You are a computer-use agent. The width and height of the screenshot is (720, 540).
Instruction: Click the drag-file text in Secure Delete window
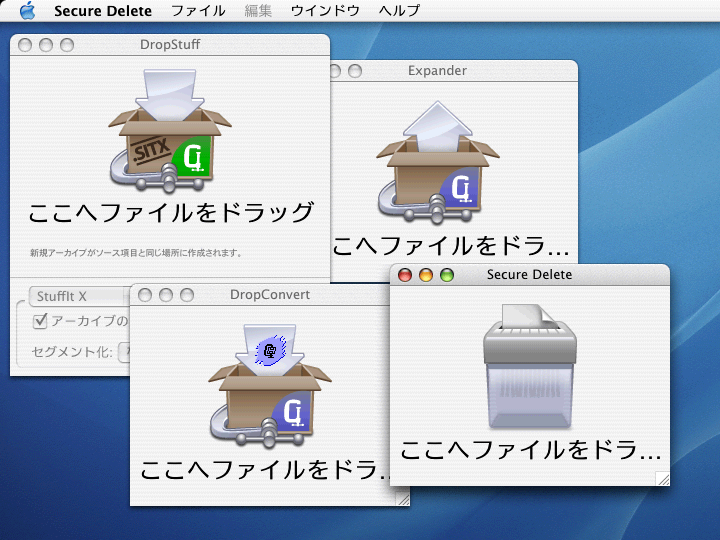tap(530, 450)
